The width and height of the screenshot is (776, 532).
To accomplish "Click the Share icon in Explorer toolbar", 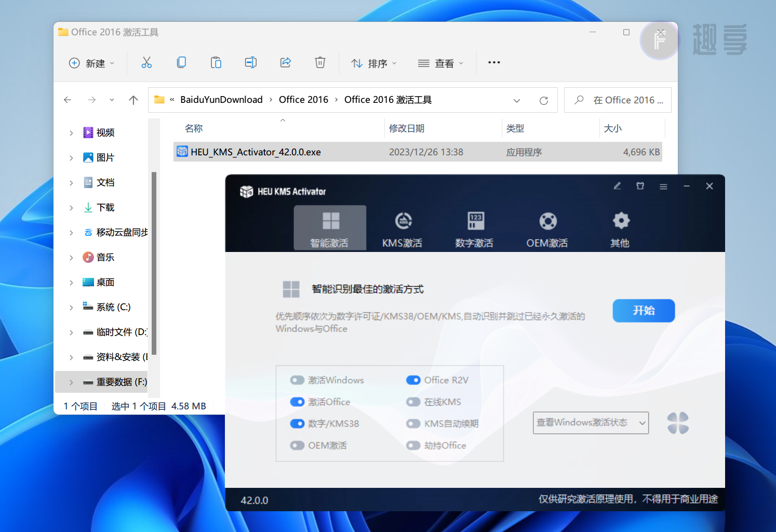I will [286, 63].
